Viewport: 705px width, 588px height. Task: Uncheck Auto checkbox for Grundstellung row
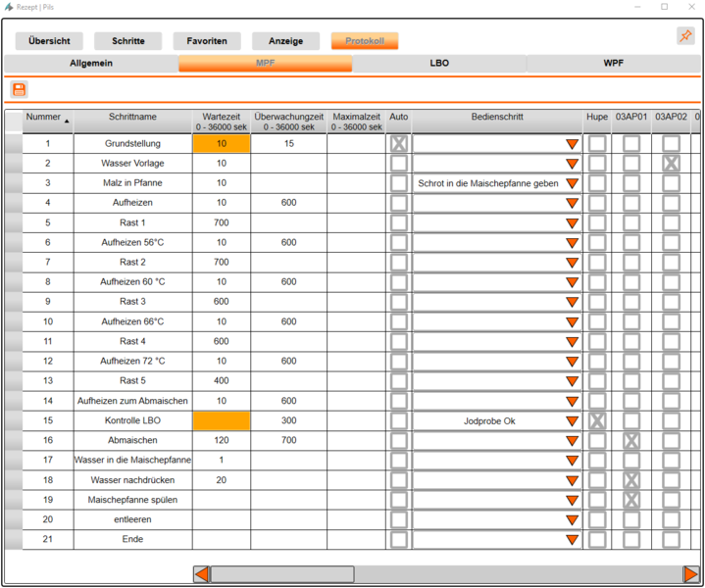(399, 144)
